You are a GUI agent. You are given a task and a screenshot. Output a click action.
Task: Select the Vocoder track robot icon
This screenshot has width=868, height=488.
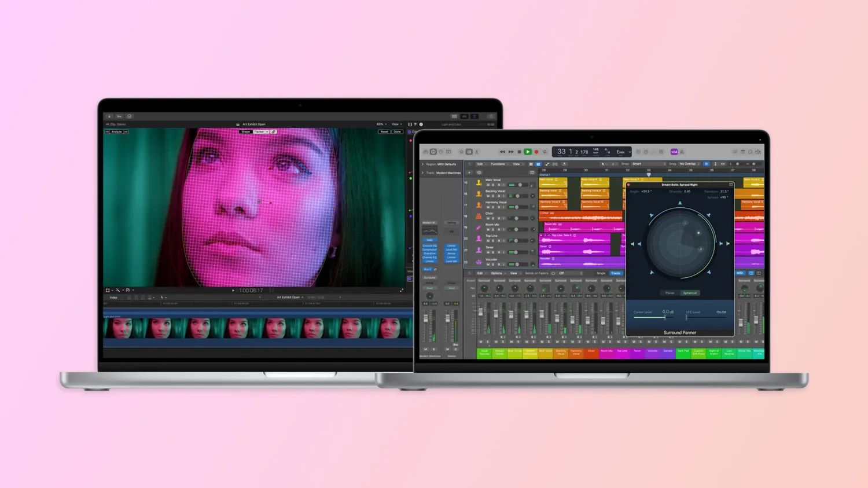click(x=479, y=262)
